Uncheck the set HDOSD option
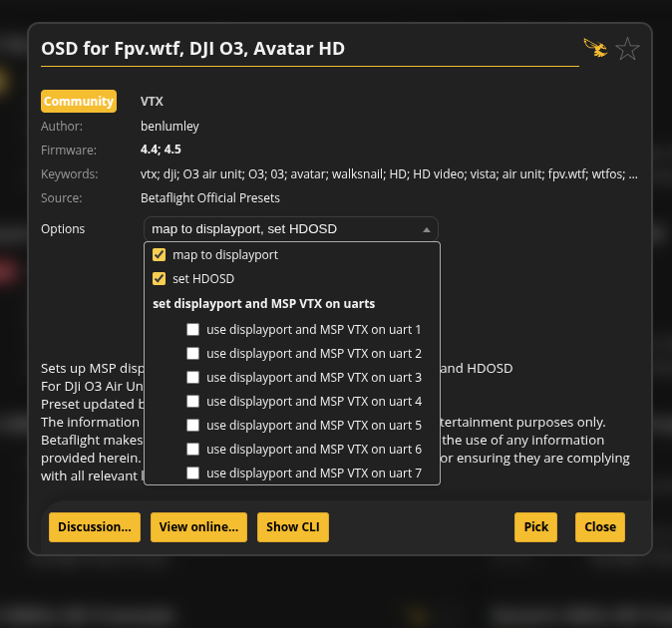Image resolution: width=672 pixels, height=628 pixels. click(x=160, y=279)
